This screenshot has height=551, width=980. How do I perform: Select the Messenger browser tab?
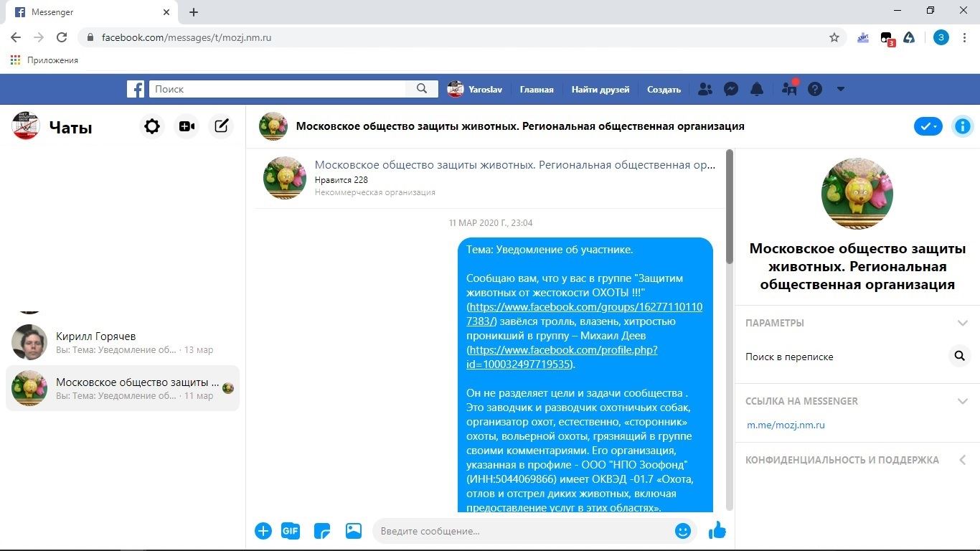(x=89, y=12)
